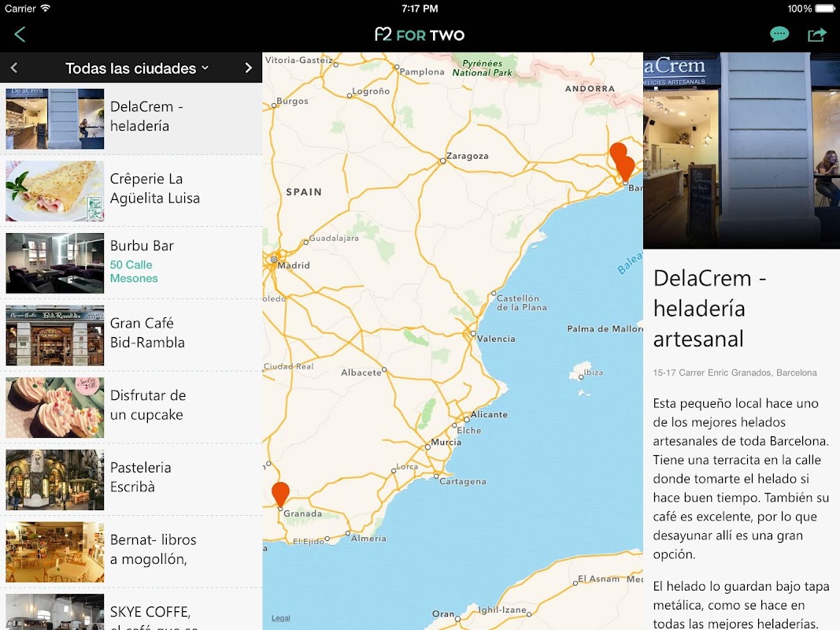The image size is (840, 630).
Task: Tap the Burbu Bar interior thumbnail
Action: pos(54,263)
